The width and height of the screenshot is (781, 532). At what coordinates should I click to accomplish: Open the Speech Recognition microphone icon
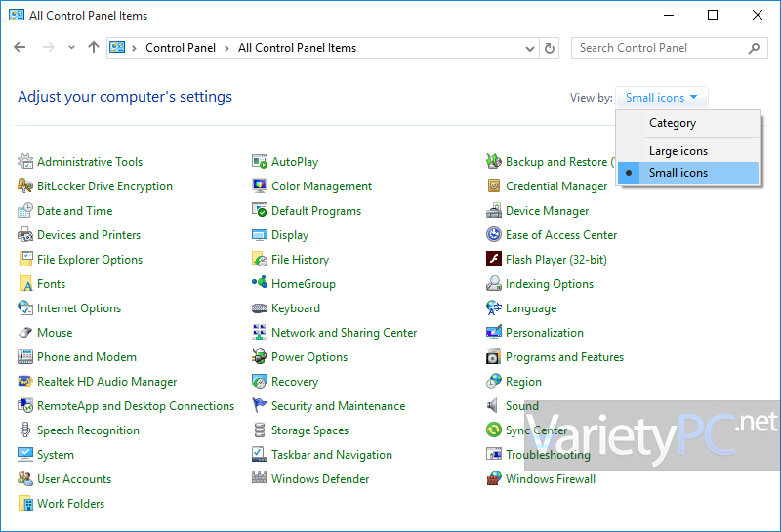tap(25, 430)
